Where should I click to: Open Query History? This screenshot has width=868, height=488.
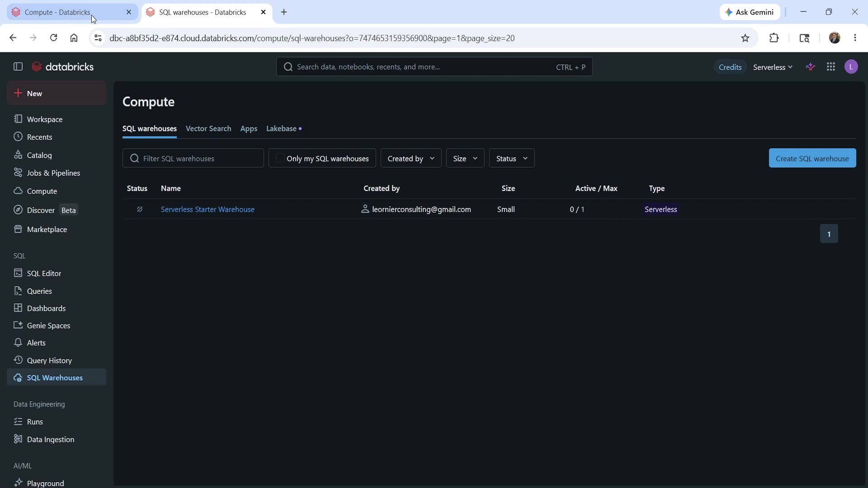point(57,361)
